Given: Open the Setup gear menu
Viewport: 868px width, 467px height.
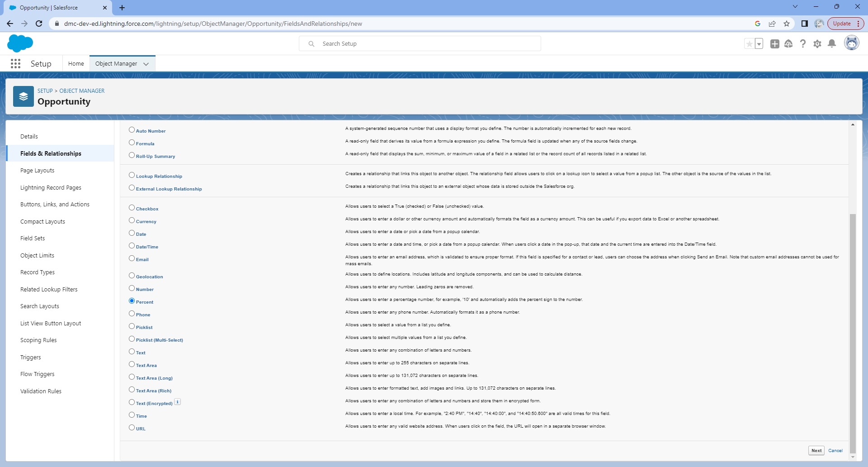Looking at the screenshot, I should (817, 44).
